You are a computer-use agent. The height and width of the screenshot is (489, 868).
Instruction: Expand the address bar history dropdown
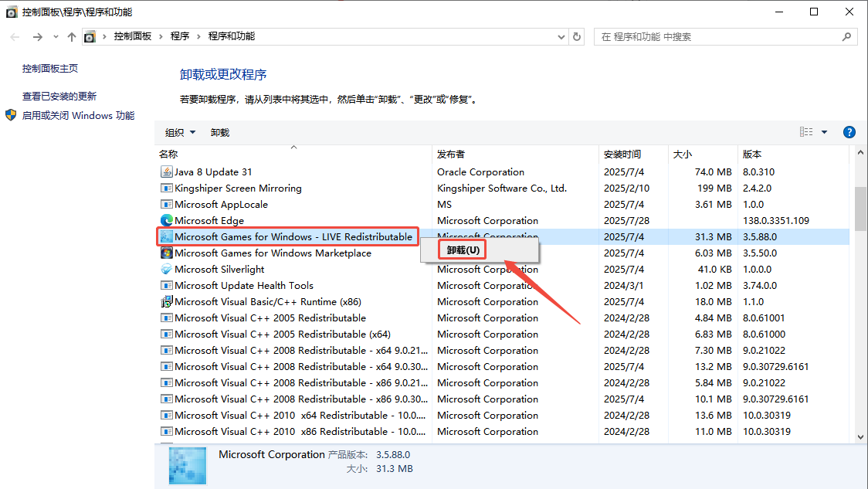tap(561, 37)
